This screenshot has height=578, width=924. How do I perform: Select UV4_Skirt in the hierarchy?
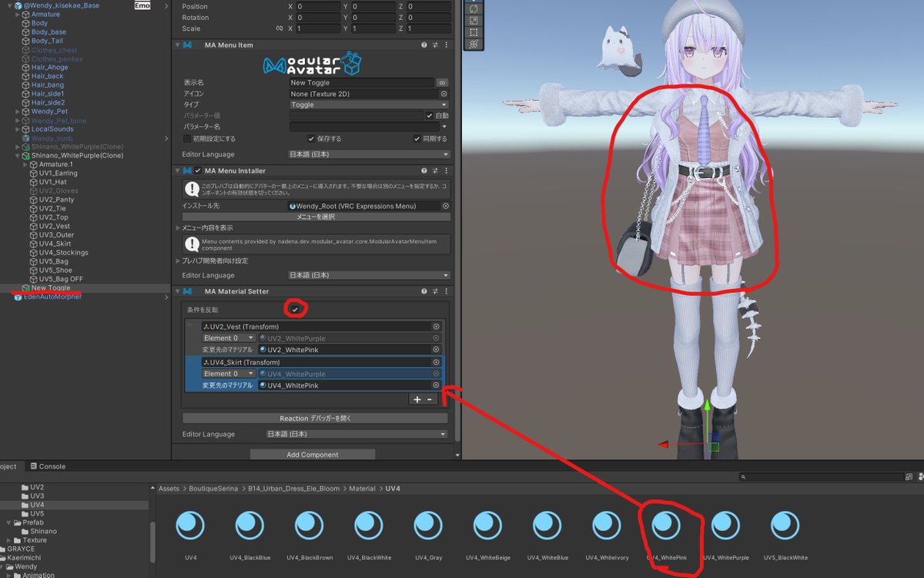(x=55, y=244)
